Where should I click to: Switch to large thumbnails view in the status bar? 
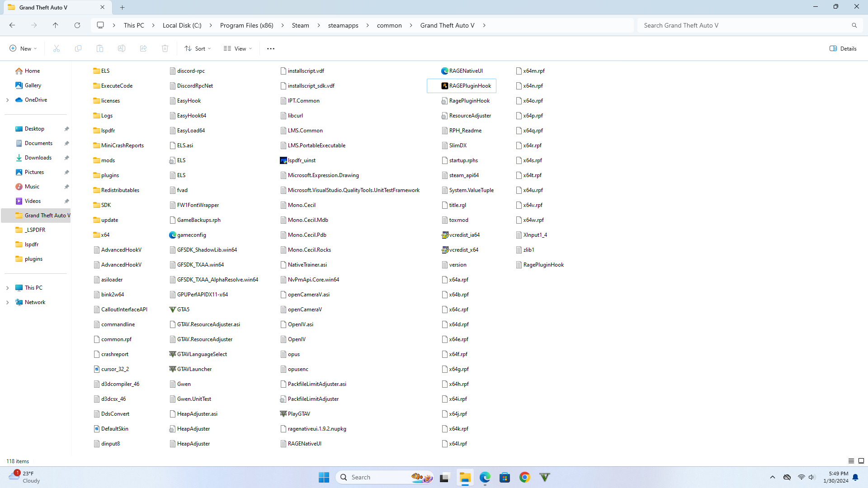(861, 461)
